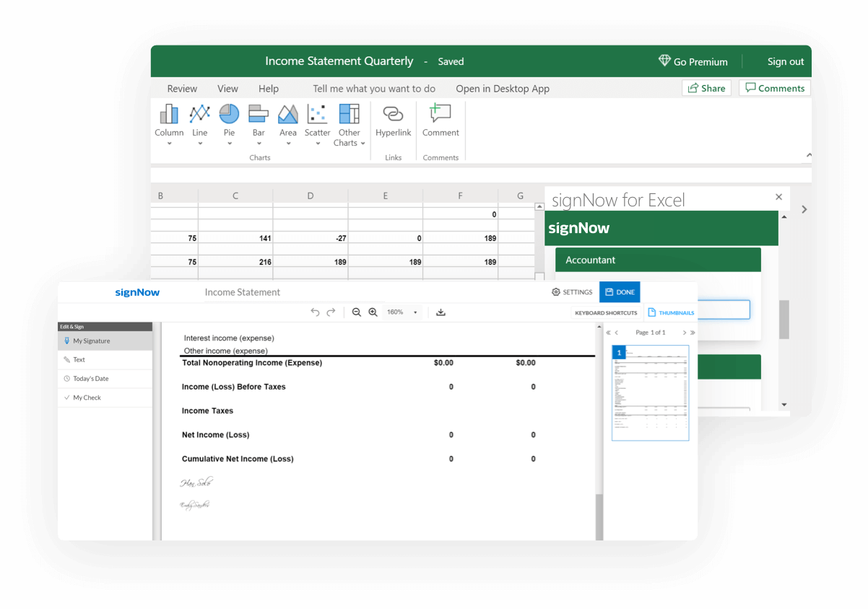This screenshot has width=868, height=609.
Task: Close the signNow for Excel pane
Action: click(x=778, y=197)
